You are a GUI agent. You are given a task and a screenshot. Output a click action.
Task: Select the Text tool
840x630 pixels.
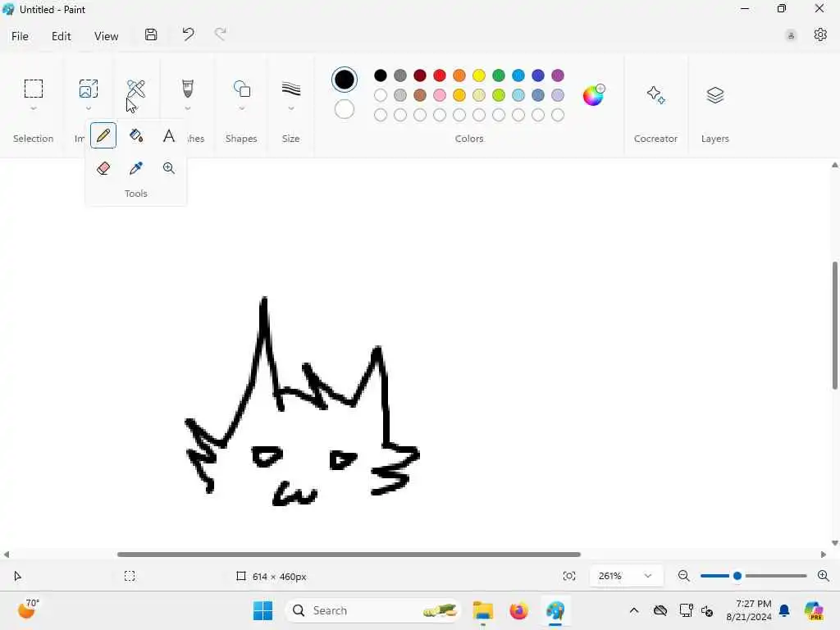169,135
